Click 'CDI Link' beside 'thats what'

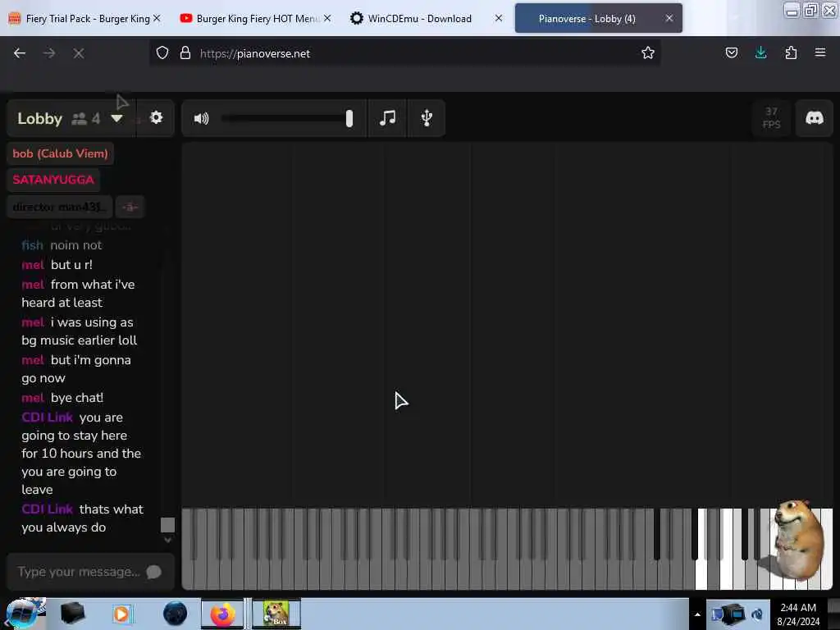coord(47,509)
